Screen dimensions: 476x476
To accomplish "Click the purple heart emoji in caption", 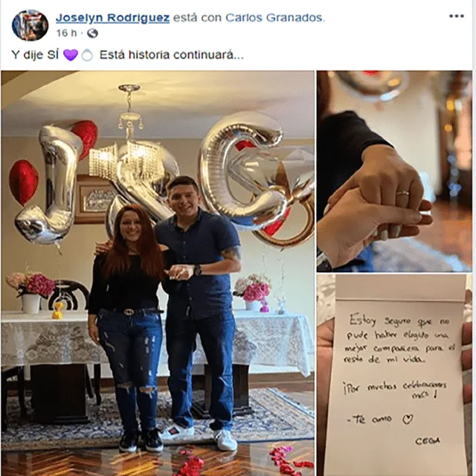I will pyautogui.click(x=71, y=55).
